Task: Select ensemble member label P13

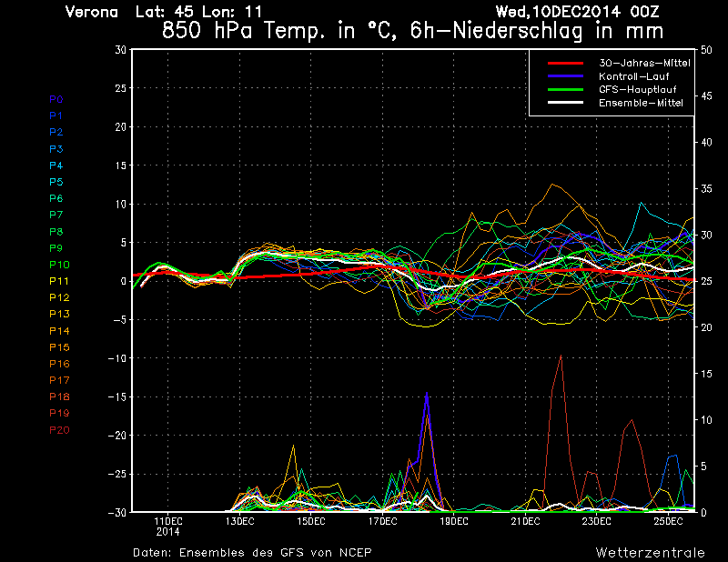Action: pyautogui.click(x=59, y=314)
